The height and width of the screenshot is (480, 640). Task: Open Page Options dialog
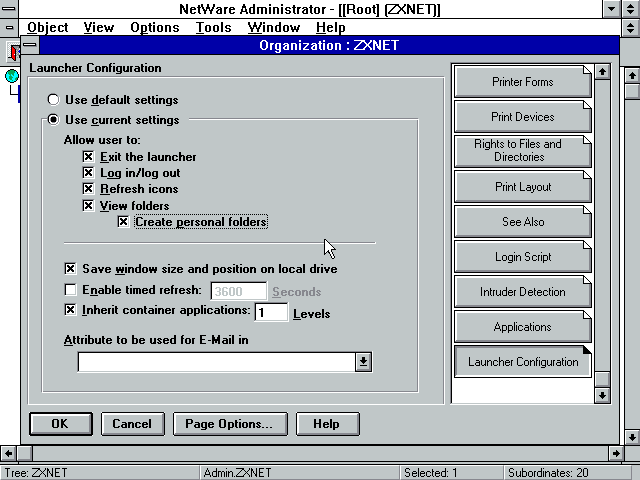[x=230, y=424]
